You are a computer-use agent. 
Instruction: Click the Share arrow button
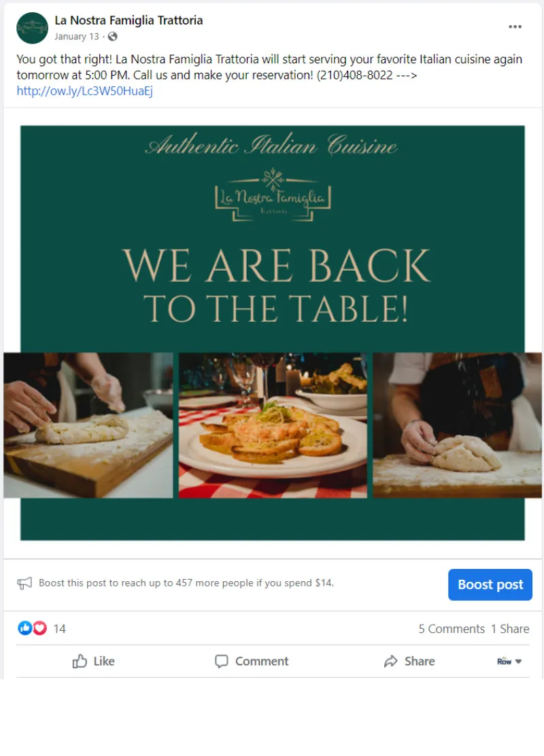409,661
